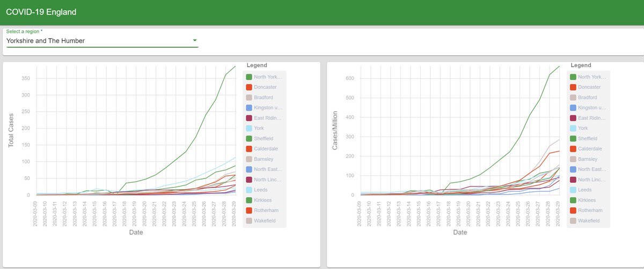Toggle Kirklees green swatch in Cases/Million legend
Image resolution: width=644 pixels, height=269 pixels.
pos(574,200)
